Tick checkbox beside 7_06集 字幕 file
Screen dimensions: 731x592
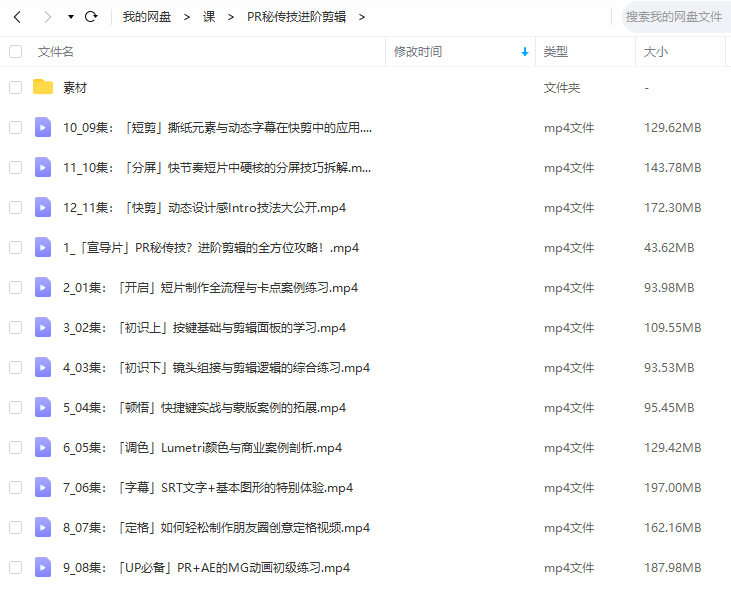pyautogui.click(x=15, y=487)
